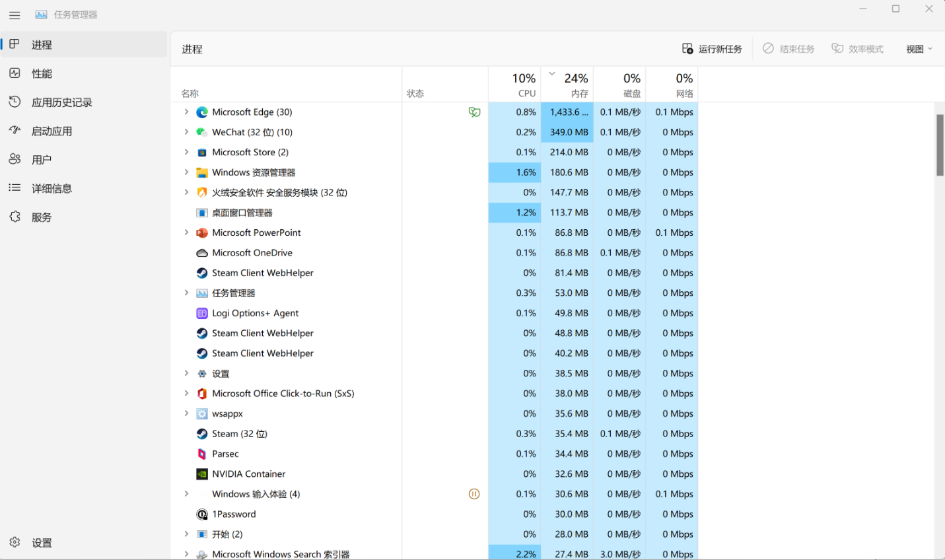This screenshot has height=560, width=945.
Task: Switch to the 性能 tab
Action: 85,73
